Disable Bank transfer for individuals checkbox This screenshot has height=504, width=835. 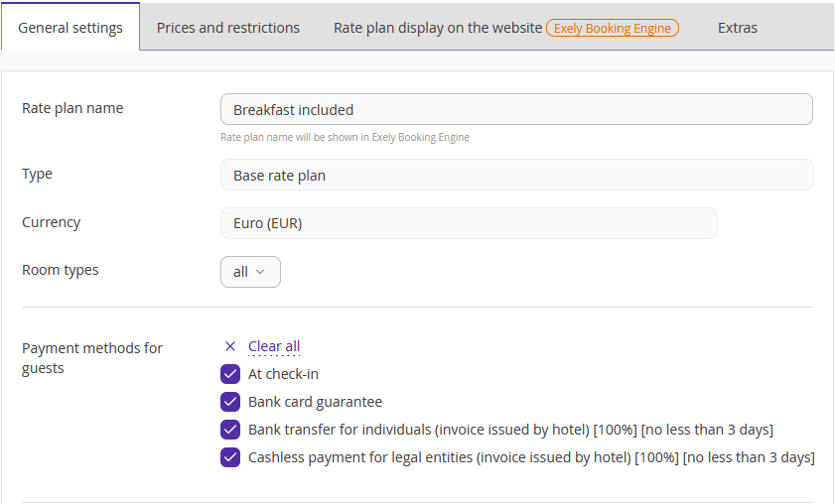click(230, 430)
